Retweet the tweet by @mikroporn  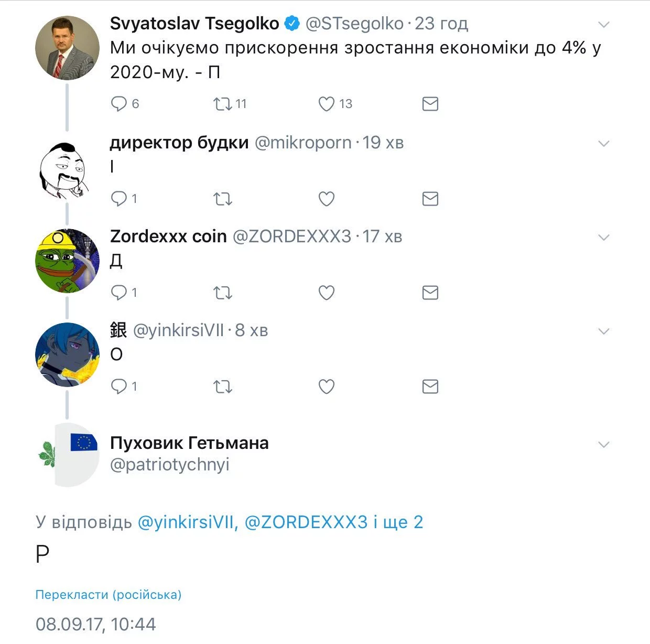[x=223, y=199]
